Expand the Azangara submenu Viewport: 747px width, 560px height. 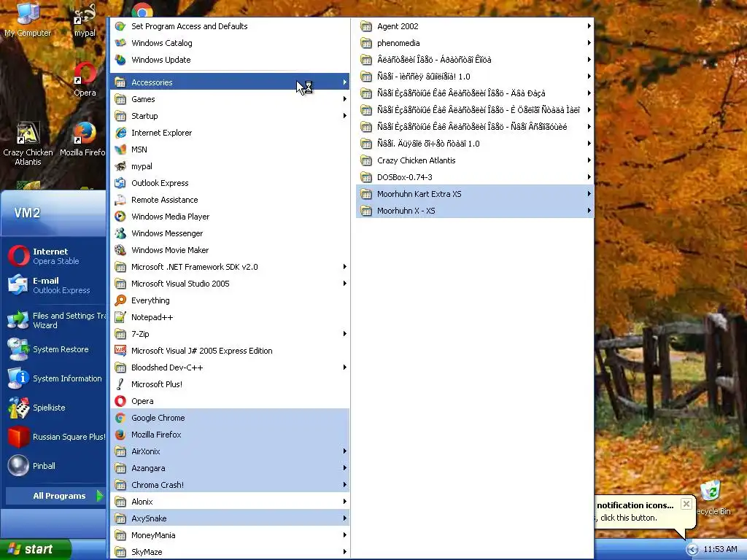[x=230, y=468]
